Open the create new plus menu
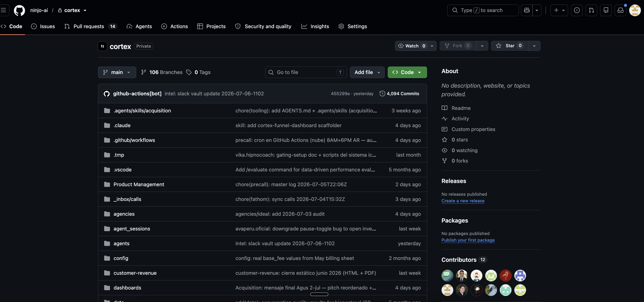Screen dimensions: 644x302 pos(559,10)
